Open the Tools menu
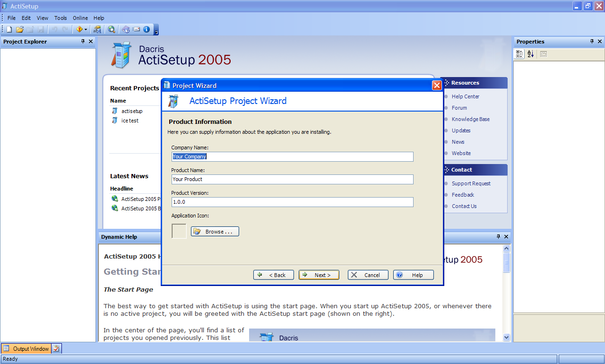 [x=60, y=18]
